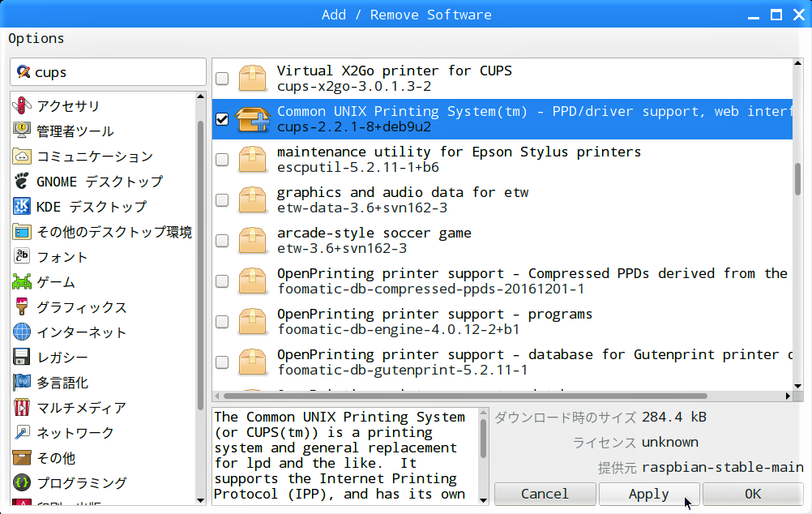Click the Apply button
This screenshot has width=812, height=514.
[649, 494]
